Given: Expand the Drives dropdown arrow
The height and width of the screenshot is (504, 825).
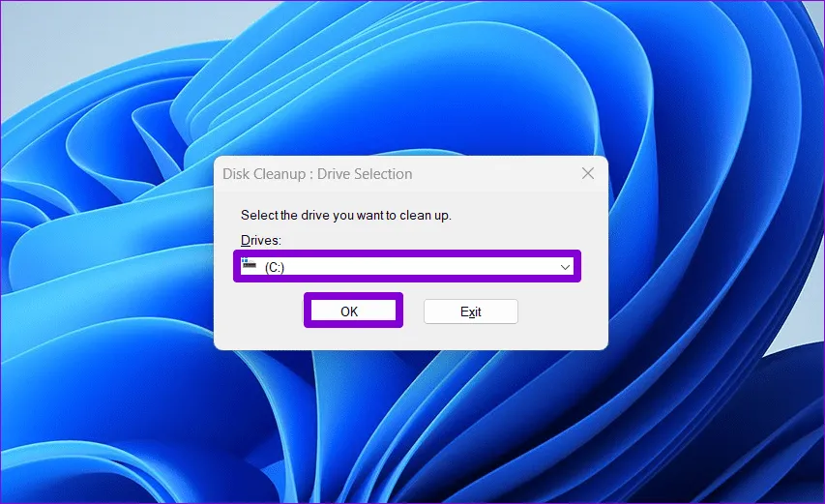Looking at the screenshot, I should click(566, 267).
